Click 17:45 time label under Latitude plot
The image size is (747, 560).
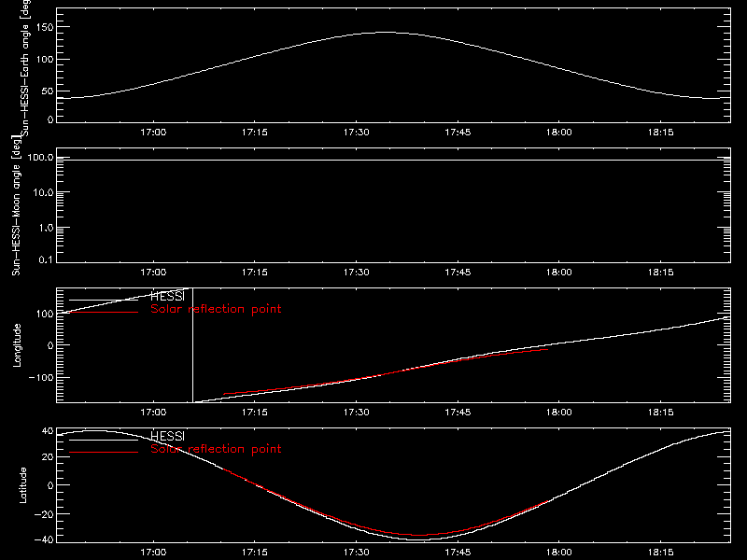(x=458, y=553)
